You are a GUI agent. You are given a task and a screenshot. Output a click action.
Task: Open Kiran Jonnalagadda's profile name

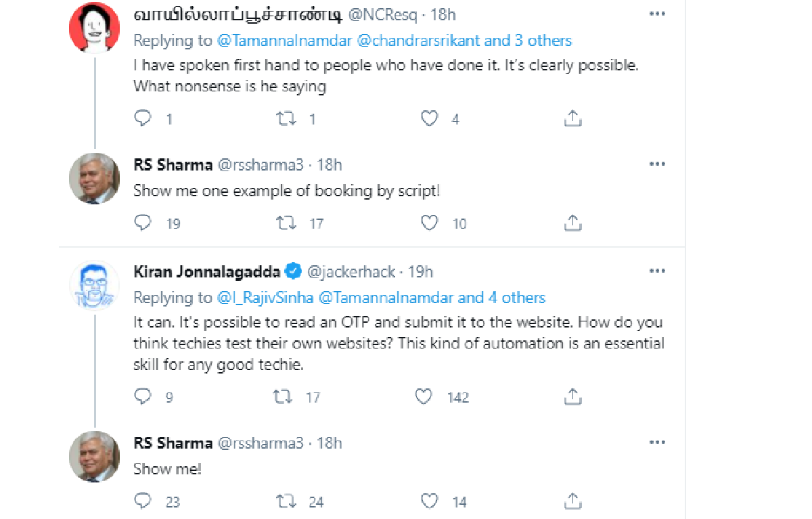click(x=207, y=272)
